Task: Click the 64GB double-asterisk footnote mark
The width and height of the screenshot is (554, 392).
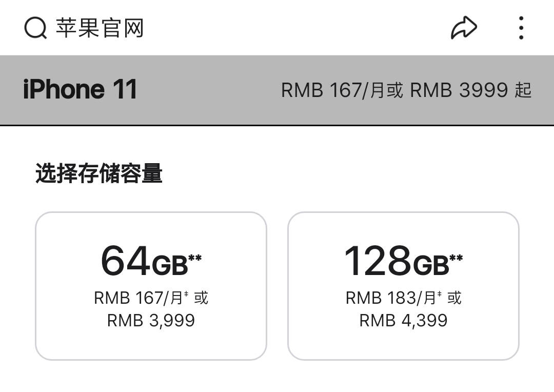Action: click(x=195, y=258)
